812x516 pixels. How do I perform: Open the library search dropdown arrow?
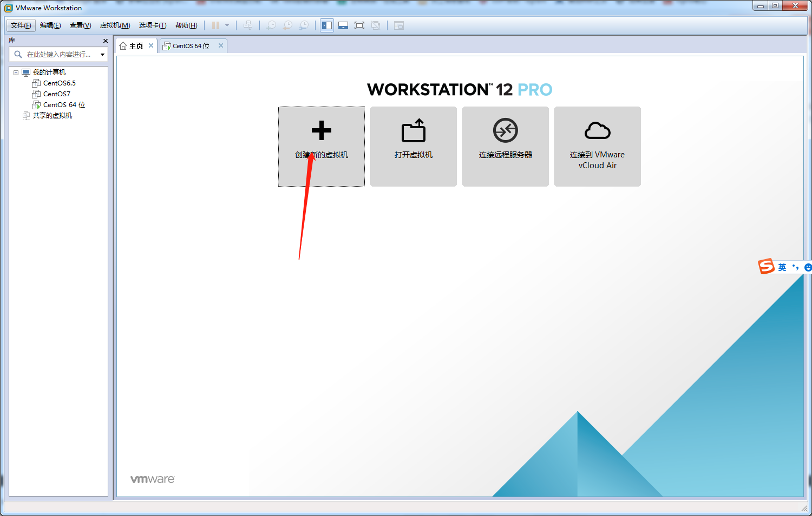(x=102, y=54)
